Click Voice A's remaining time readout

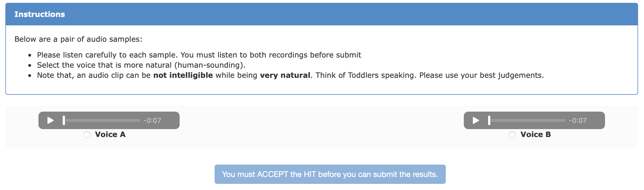point(152,121)
